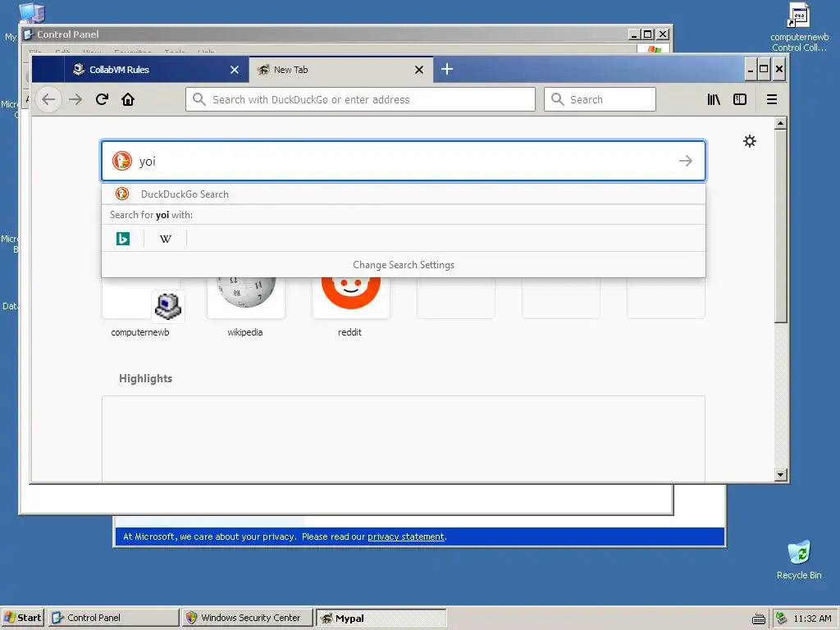Image resolution: width=840 pixels, height=630 pixels.
Task: Open the privacy statement link
Action: [x=405, y=536]
